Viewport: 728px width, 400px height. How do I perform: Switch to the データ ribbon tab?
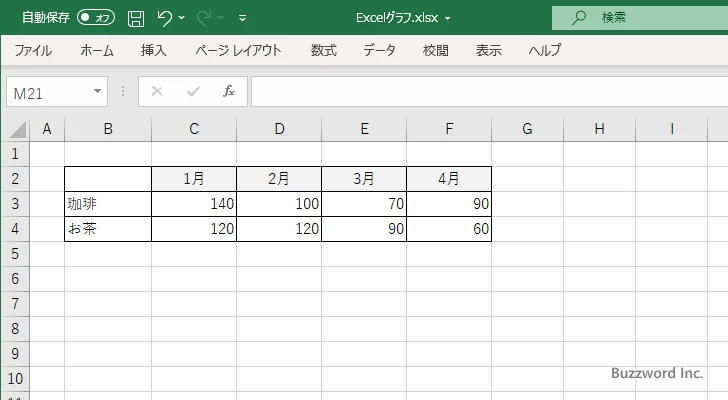tap(379, 50)
